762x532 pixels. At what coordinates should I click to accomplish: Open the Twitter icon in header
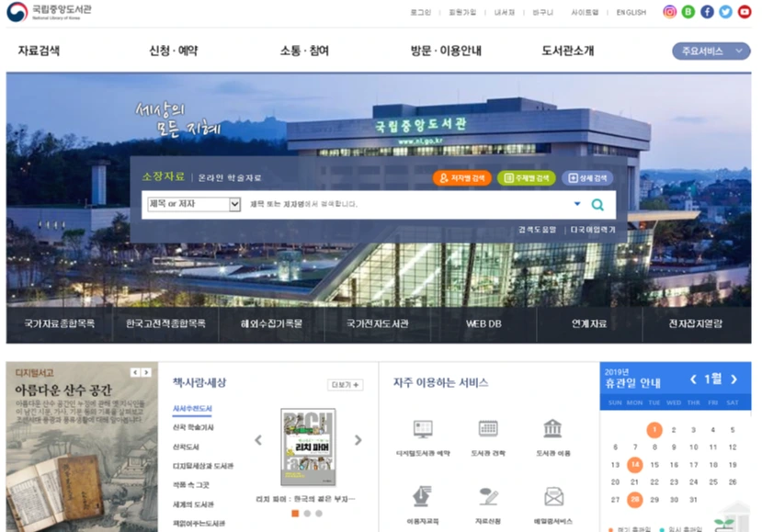[x=725, y=12]
